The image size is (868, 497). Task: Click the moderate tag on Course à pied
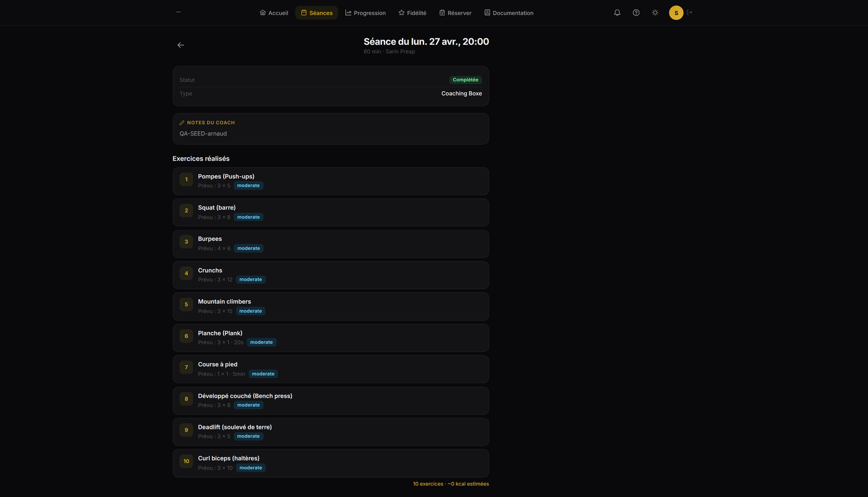[x=263, y=374]
